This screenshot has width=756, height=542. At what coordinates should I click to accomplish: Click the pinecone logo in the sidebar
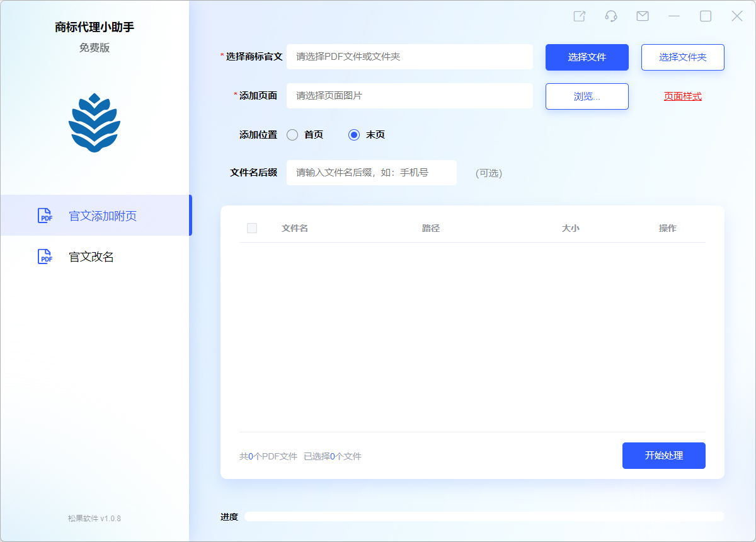(x=94, y=122)
